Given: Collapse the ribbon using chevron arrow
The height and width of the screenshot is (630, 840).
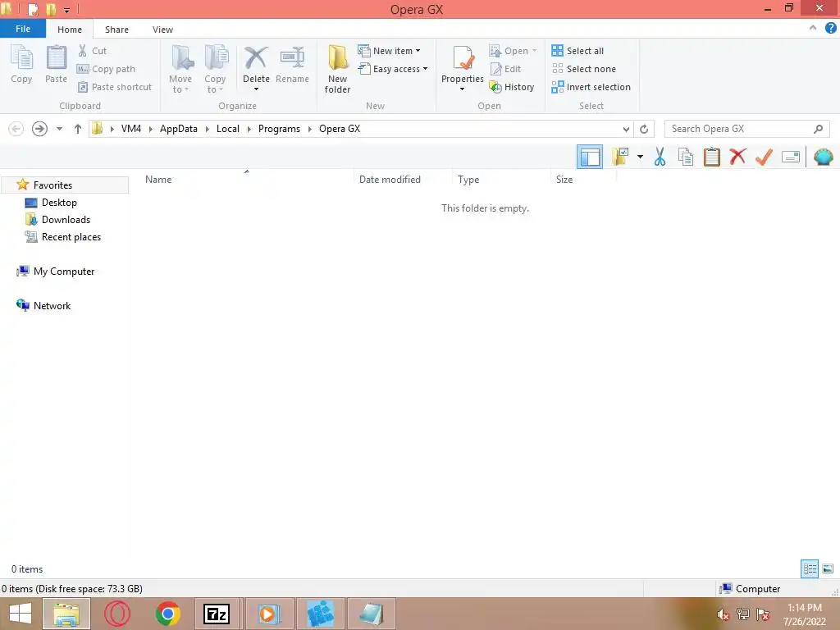Looking at the screenshot, I should point(813,28).
